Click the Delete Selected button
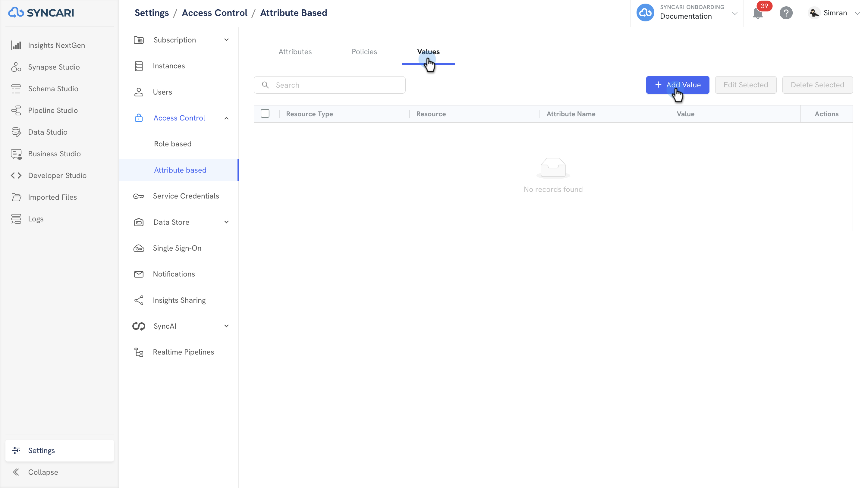 click(817, 85)
